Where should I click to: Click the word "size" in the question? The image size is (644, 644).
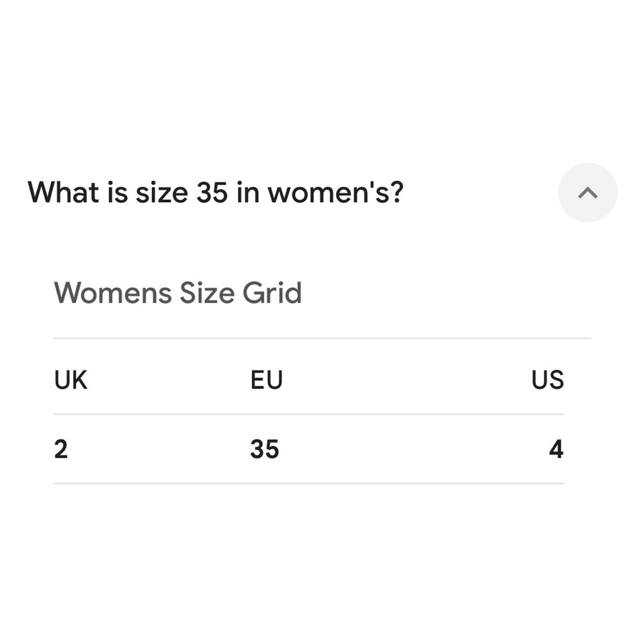[x=162, y=193]
